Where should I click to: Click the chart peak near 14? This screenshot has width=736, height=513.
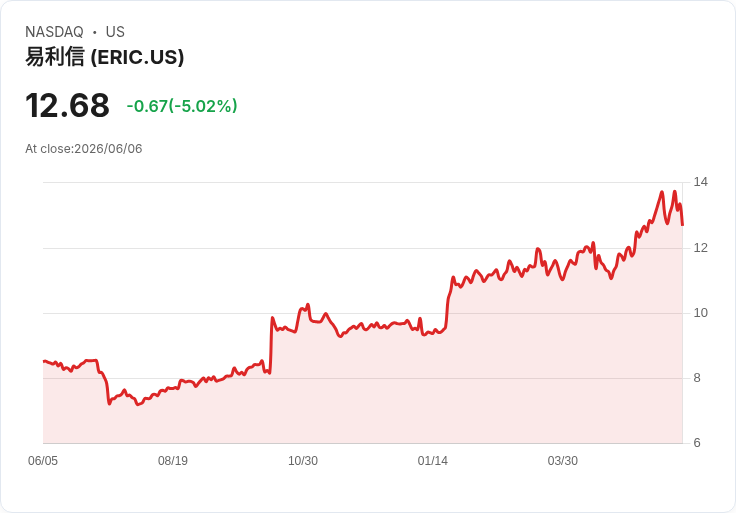tap(662, 192)
